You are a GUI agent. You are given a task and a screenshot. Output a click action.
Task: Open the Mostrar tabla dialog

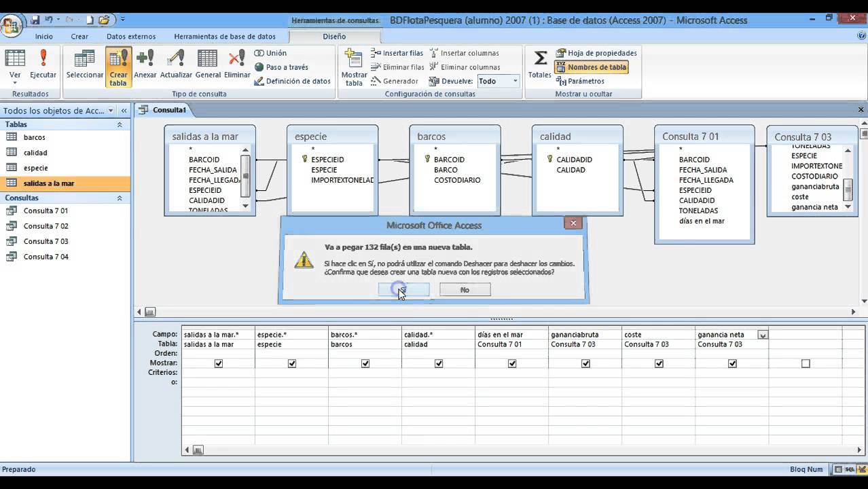(x=354, y=68)
